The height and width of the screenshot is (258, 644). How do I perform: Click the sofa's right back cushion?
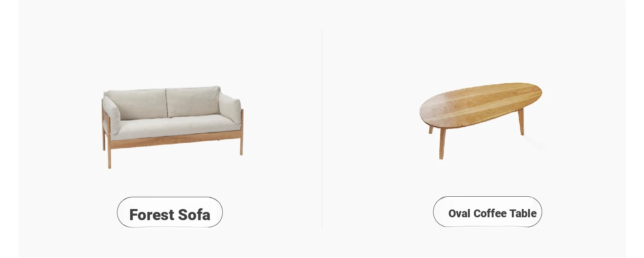192,101
